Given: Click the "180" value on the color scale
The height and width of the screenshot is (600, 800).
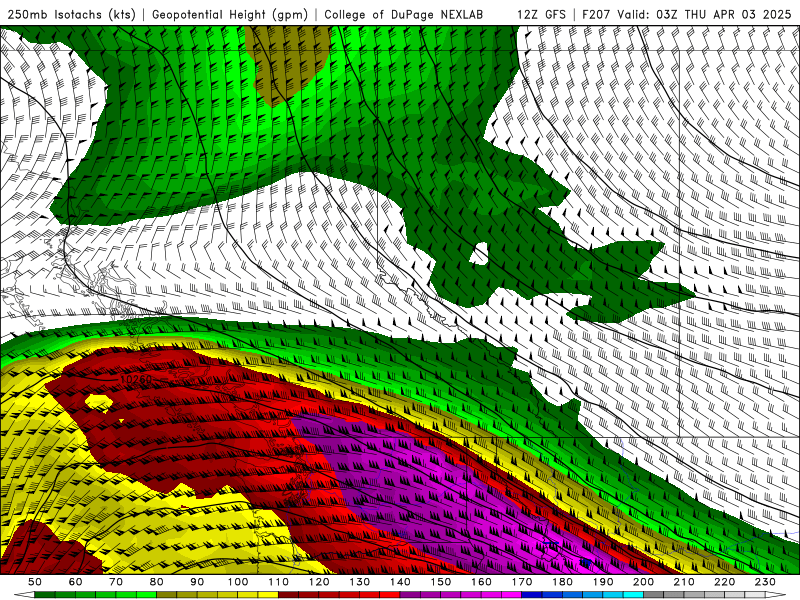Looking at the screenshot, I should tap(562, 582).
